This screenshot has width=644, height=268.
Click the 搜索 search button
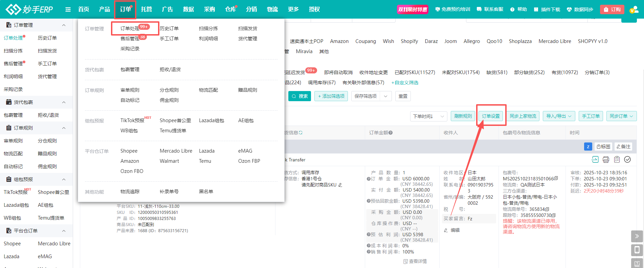[x=299, y=96]
